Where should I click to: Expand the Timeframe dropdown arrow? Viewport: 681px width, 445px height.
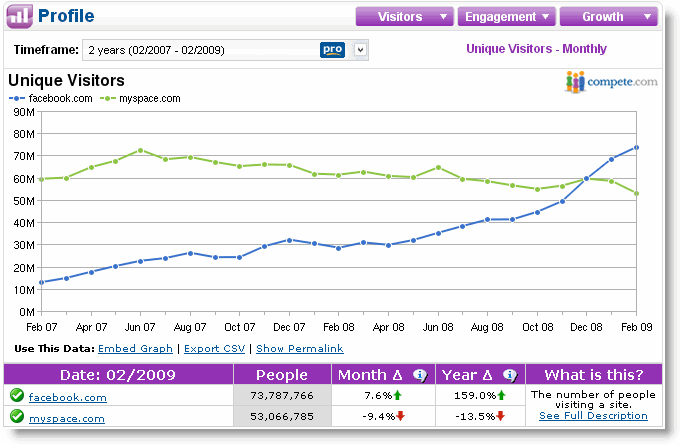click(x=360, y=50)
